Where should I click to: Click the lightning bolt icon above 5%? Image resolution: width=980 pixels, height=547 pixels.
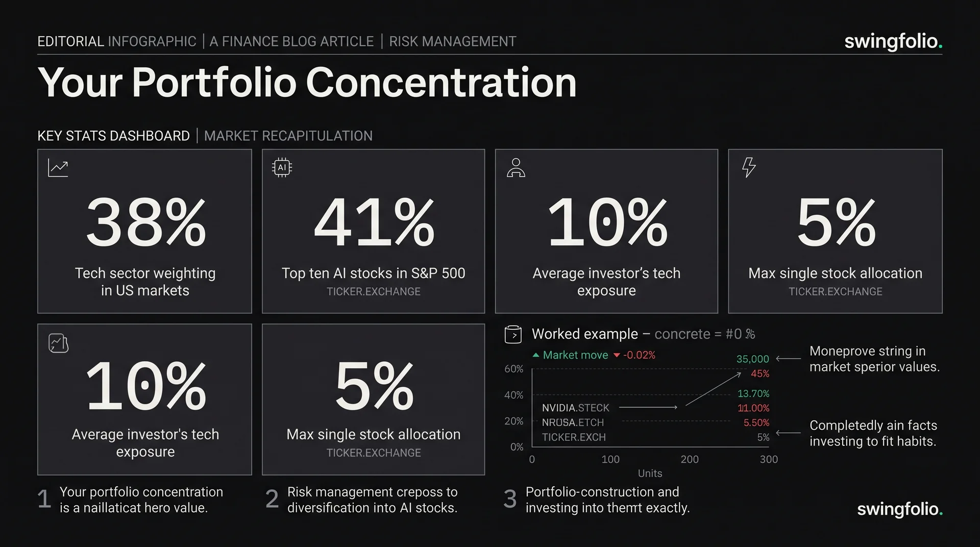point(748,167)
